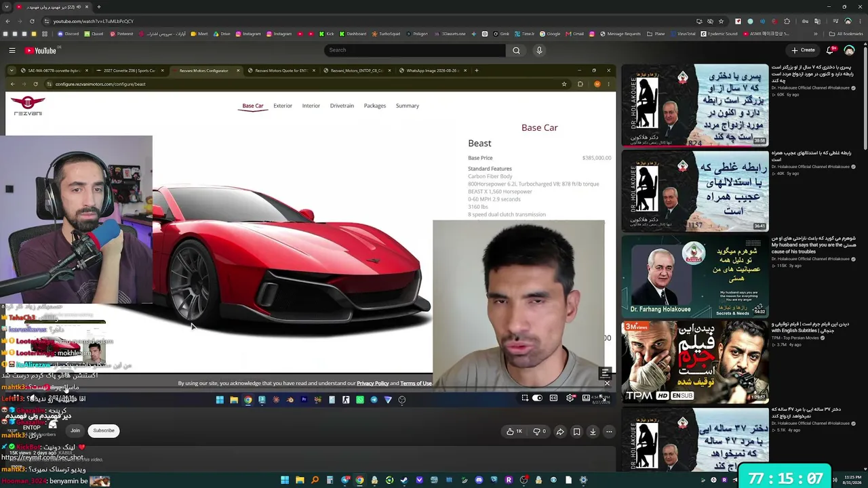This screenshot has height=488, width=868.
Task: Toggle closed captions in the player
Action: pos(553,398)
